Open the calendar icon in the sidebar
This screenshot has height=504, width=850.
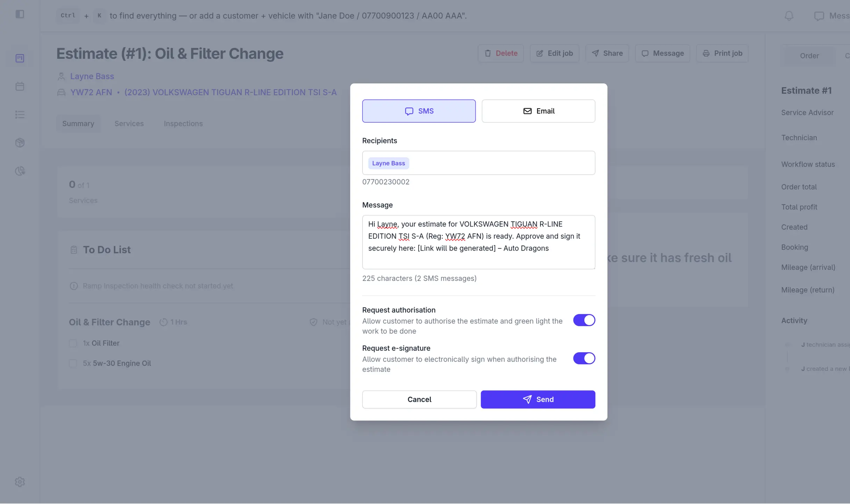(20, 86)
